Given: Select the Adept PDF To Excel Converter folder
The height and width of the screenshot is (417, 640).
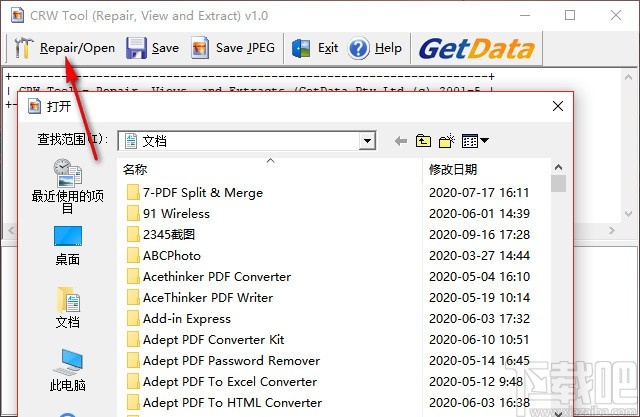Looking at the screenshot, I should coord(230,382).
